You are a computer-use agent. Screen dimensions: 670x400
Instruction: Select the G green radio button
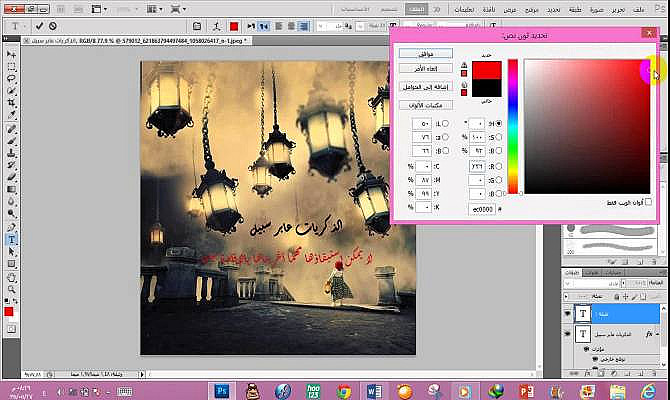click(x=499, y=180)
